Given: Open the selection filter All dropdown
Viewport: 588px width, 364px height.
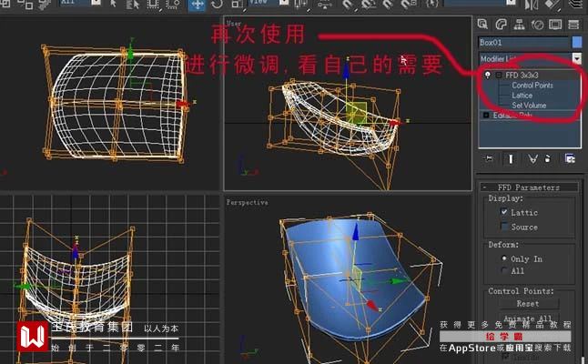Looking at the screenshot, I should (x=96, y=3).
